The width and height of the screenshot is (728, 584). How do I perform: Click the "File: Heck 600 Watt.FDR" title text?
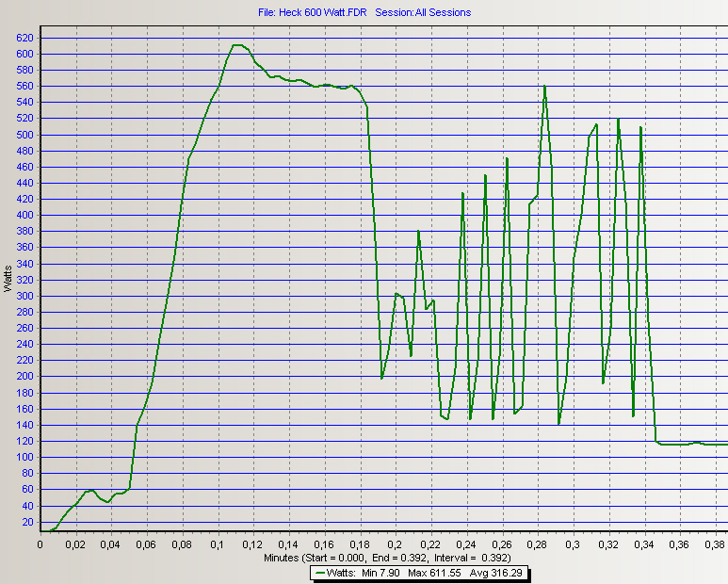[x=311, y=12]
